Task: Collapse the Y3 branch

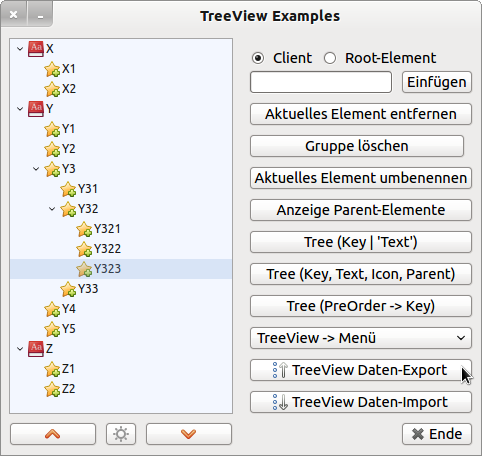Action: pyautogui.click(x=36, y=169)
